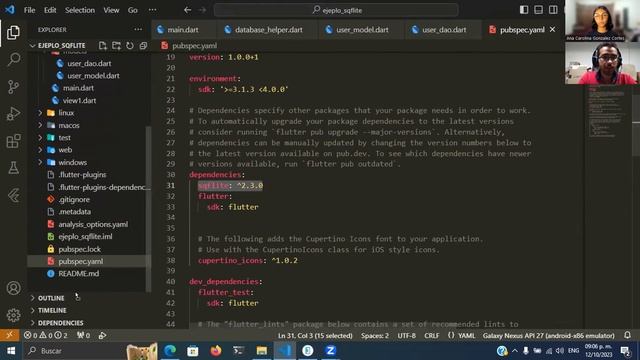This screenshot has height=360, width=640.
Task: Open the Go menu
Action: pyautogui.click(x=133, y=10)
